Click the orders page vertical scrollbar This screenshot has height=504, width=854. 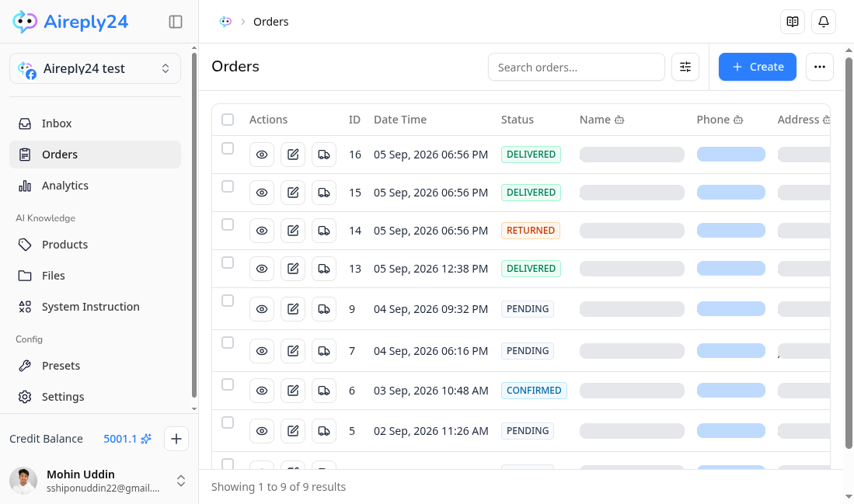[x=849, y=252]
